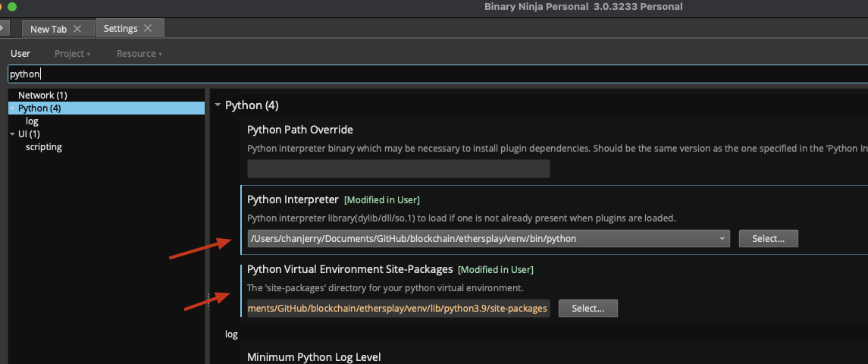Collapse the Python (4) sidebar group

tap(12, 108)
